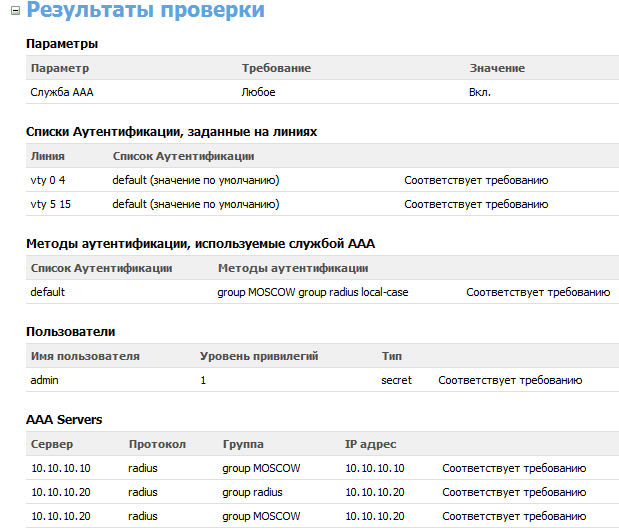Screen dimensions: 619x532
Task: Select the vty 5 15 line entry
Action: click(51, 204)
